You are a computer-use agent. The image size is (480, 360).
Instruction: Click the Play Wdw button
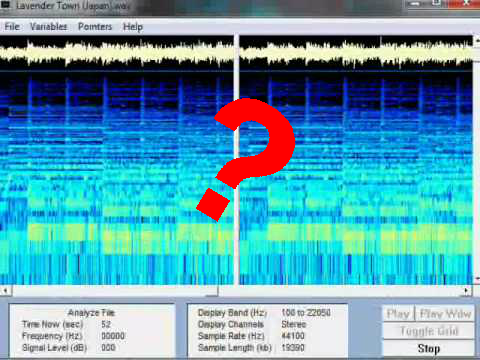click(x=445, y=314)
